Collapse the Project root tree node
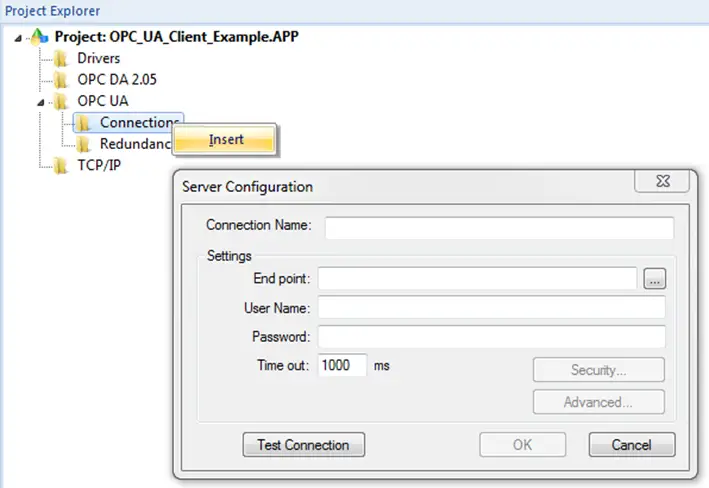This screenshot has width=709, height=488. (18, 38)
